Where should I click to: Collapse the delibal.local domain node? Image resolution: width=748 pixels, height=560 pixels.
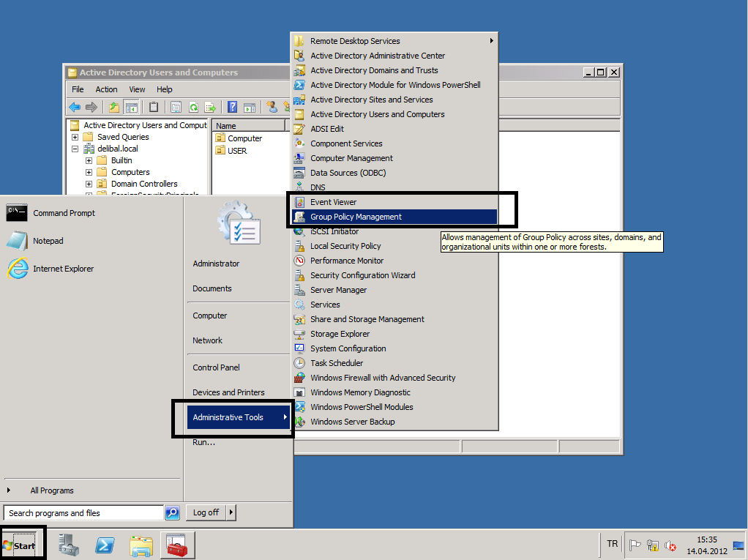coord(75,149)
